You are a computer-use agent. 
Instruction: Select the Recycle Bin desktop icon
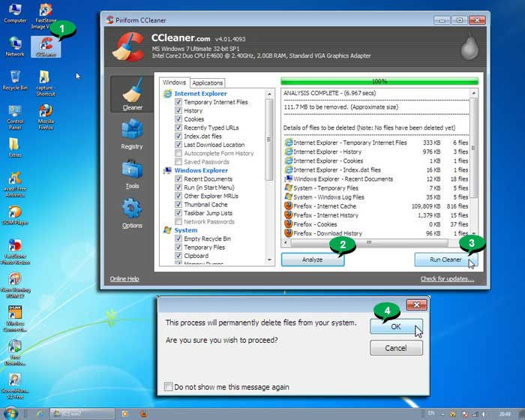[x=15, y=80]
